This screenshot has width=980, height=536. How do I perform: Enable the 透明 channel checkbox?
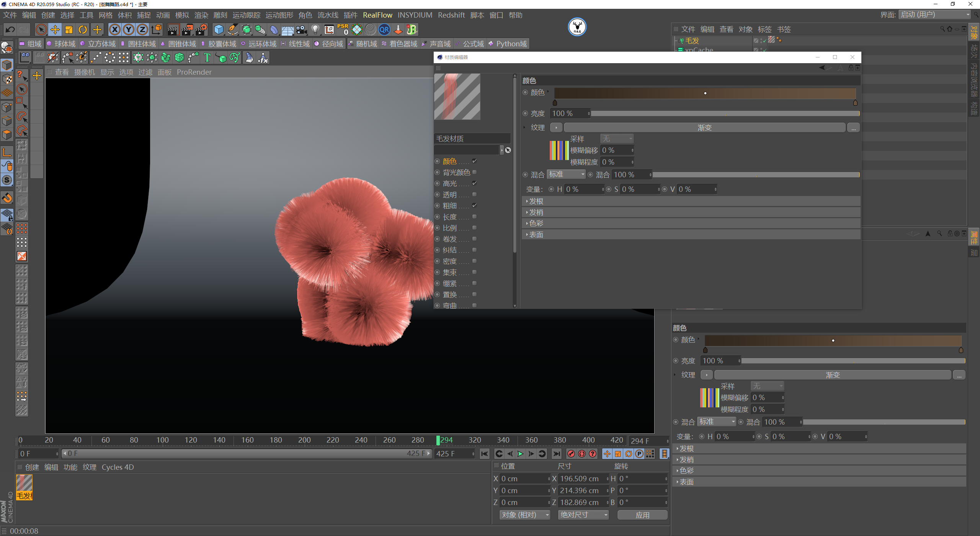click(x=474, y=194)
